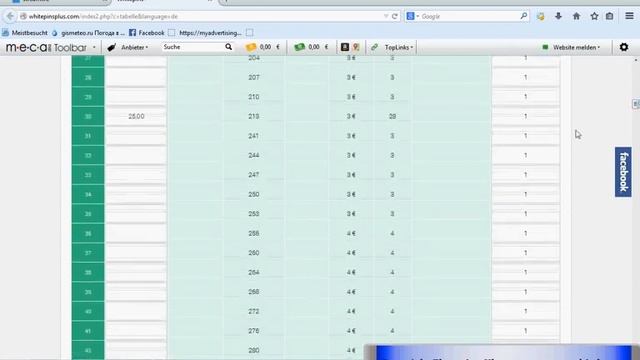Viewport: 640px width, 360px height.
Task: Click the cell with value 207
Action: coord(254,77)
